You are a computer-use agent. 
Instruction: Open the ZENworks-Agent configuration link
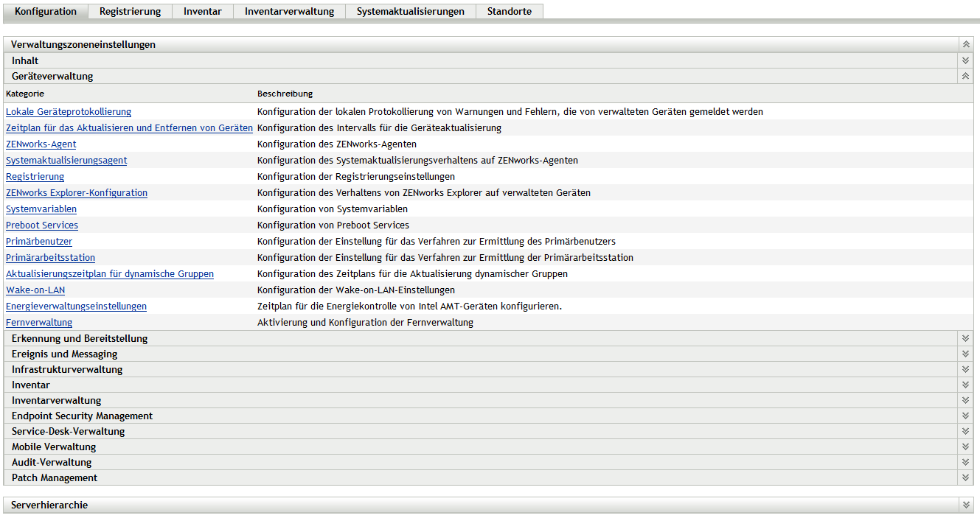(41, 144)
